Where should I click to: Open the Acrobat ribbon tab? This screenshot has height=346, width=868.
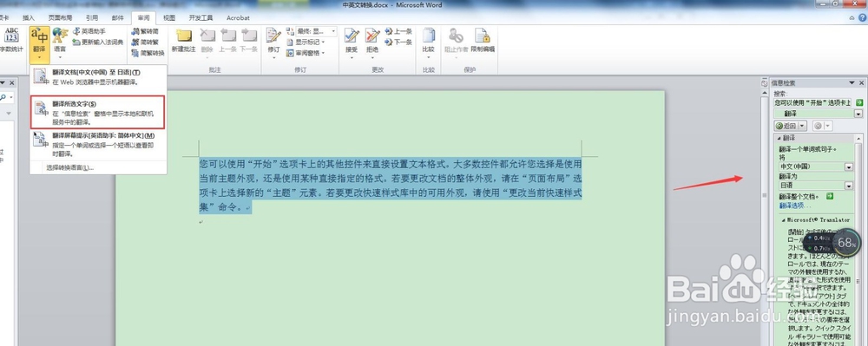[x=238, y=17]
